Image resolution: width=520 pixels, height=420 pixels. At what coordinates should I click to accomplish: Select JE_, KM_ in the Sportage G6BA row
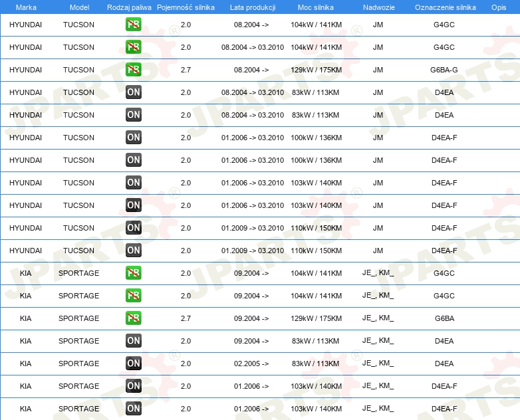[x=378, y=318]
